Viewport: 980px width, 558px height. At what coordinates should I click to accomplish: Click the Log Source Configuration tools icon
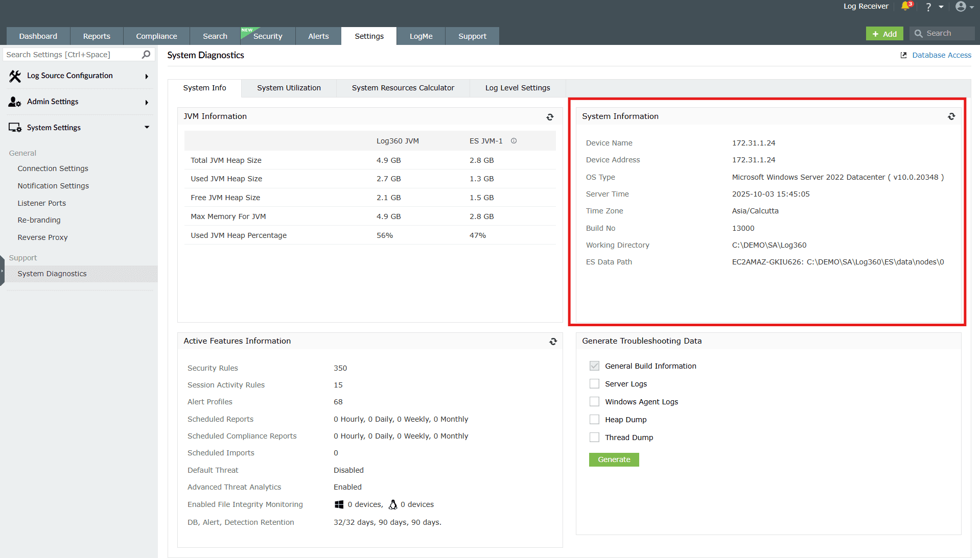point(15,76)
